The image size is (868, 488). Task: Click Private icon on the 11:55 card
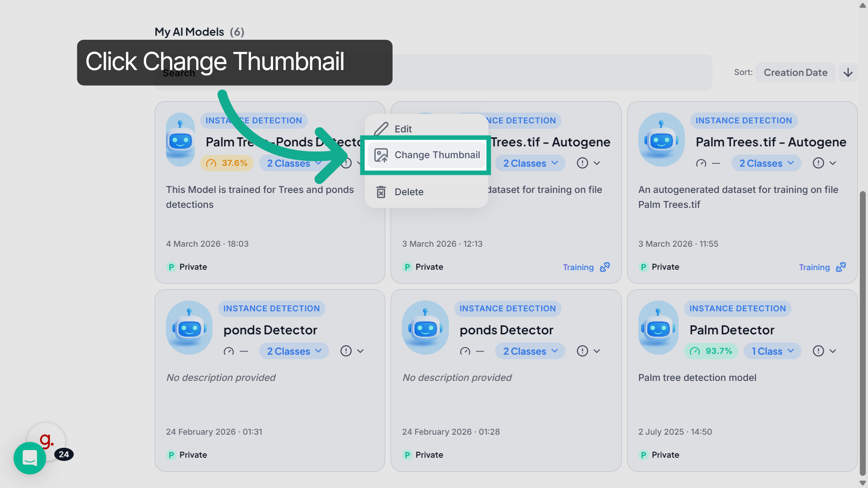643,267
